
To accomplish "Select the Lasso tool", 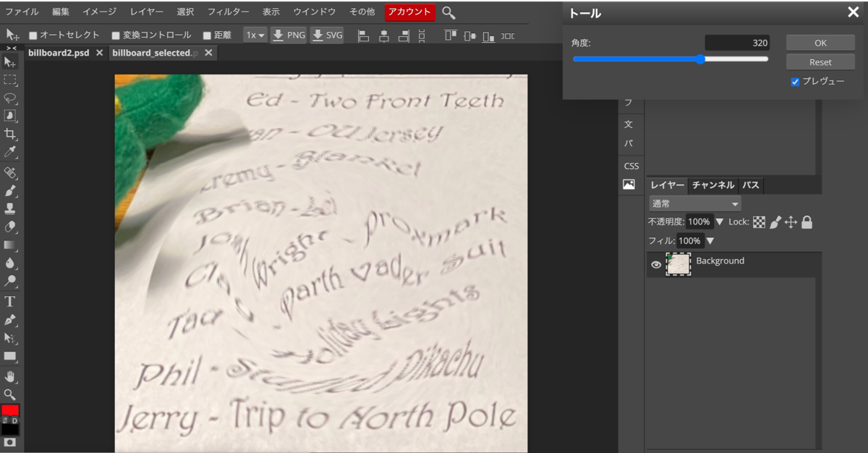I will pyautogui.click(x=10, y=98).
